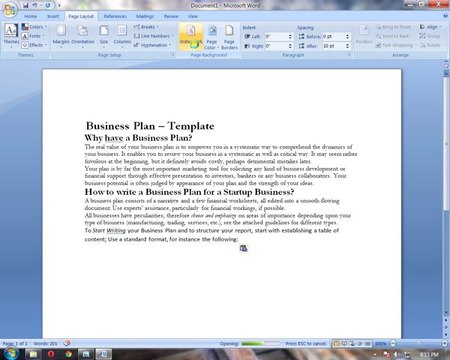
Task: Save the document from Quick Access Toolbar
Action: (x=26, y=5)
